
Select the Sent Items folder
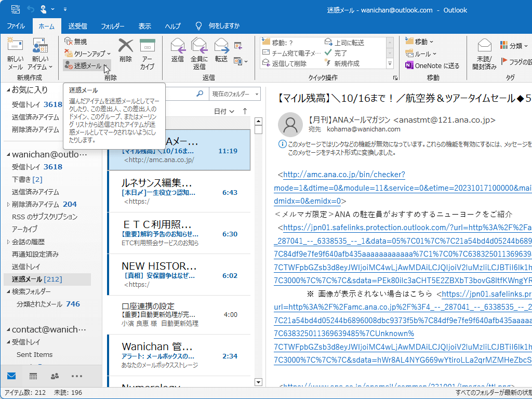35,354
